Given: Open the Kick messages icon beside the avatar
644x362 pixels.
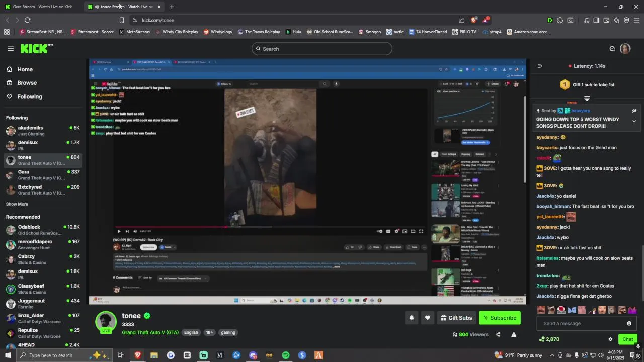Looking at the screenshot, I should [x=612, y=49].
